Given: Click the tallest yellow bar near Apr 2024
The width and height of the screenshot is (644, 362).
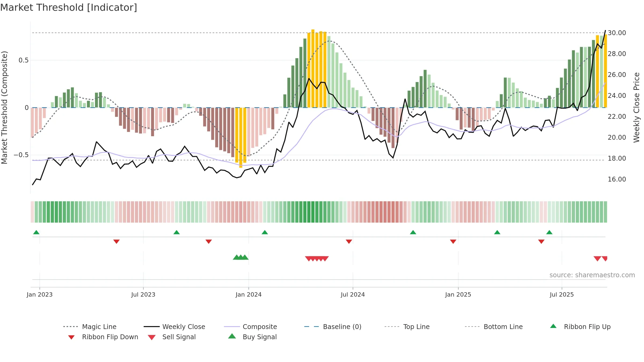Looking at the screenshot, I should pos(313,68).
